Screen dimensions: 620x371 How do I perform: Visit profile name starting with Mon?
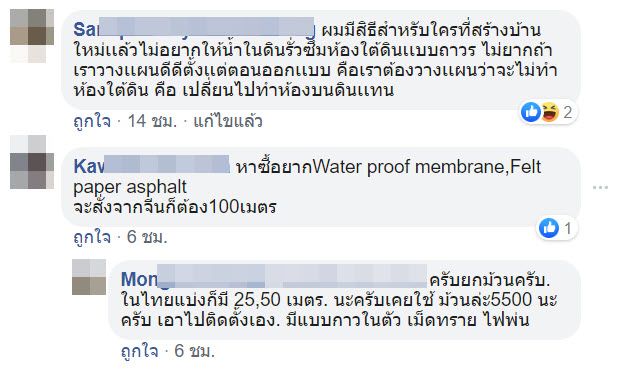tap(274, 279)
